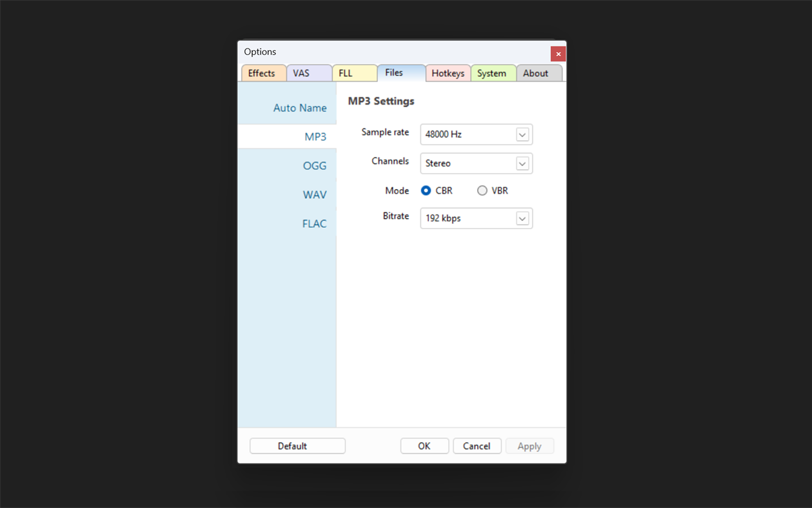Viewport: 812px width, 508px height.
Task: Select MP3 in the settings sidebar
Action: click(x=315, y=136)
